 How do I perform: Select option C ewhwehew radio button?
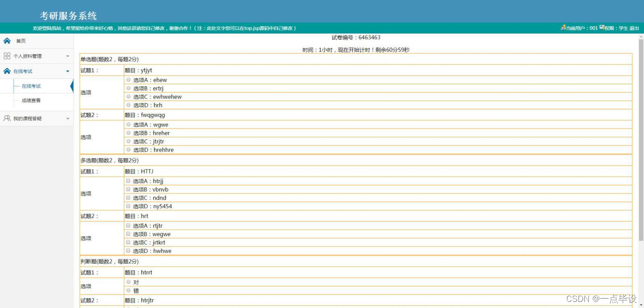(x=129, y=97)
